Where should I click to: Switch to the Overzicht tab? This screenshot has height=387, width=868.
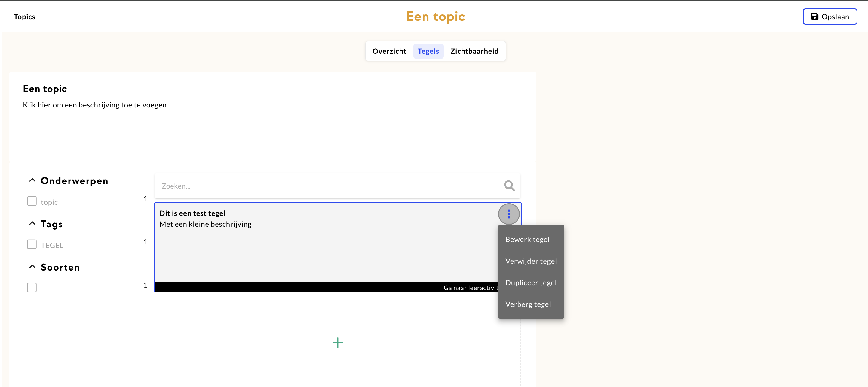(x=389, y=51)
